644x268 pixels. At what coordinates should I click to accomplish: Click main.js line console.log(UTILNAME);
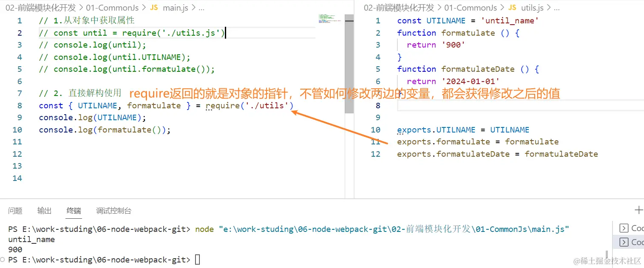pyautogui.click(x=92, y=117)
